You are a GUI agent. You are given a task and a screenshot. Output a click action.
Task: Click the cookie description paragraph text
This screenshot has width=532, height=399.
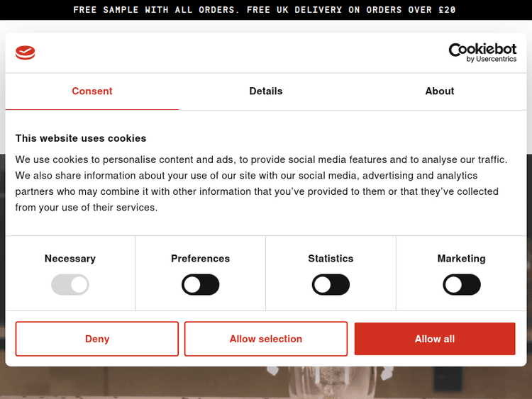(261, 184)
